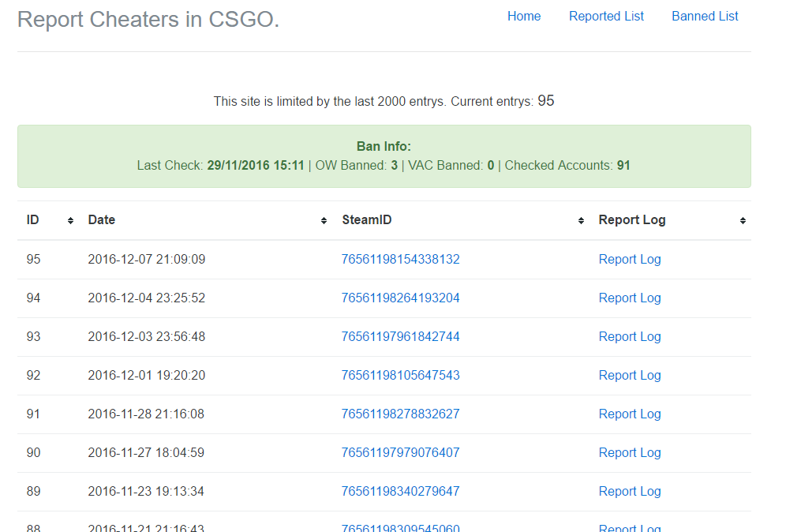
Task: Open SteamID 76561198264193204 profile
Action: pyautogui.click(x=400, y=298)
